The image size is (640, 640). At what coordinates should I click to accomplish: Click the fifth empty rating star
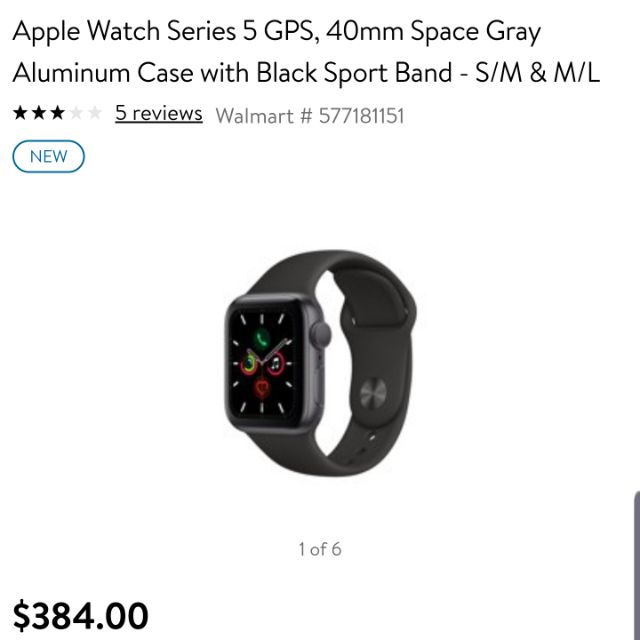[95, 113]
